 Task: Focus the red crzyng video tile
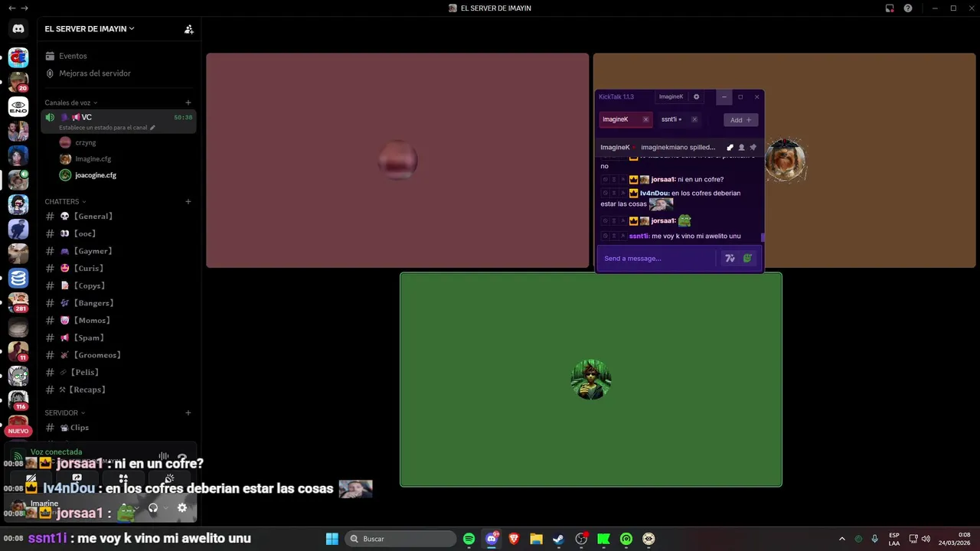pyautogui.click(x=397, y=161)
